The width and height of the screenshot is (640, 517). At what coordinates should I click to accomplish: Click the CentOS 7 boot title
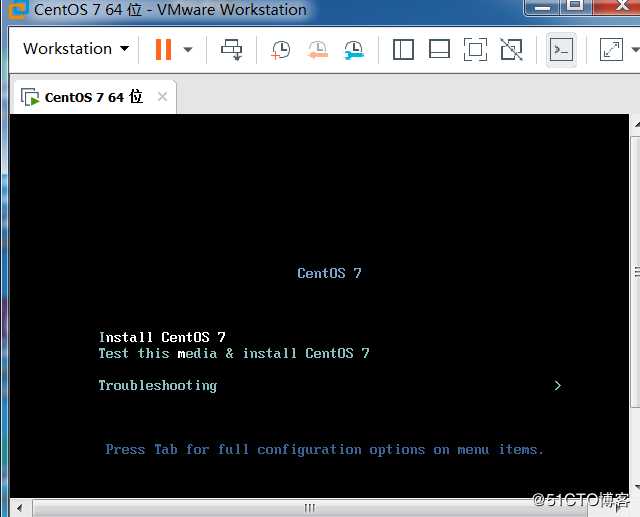[x=329, y=273]
